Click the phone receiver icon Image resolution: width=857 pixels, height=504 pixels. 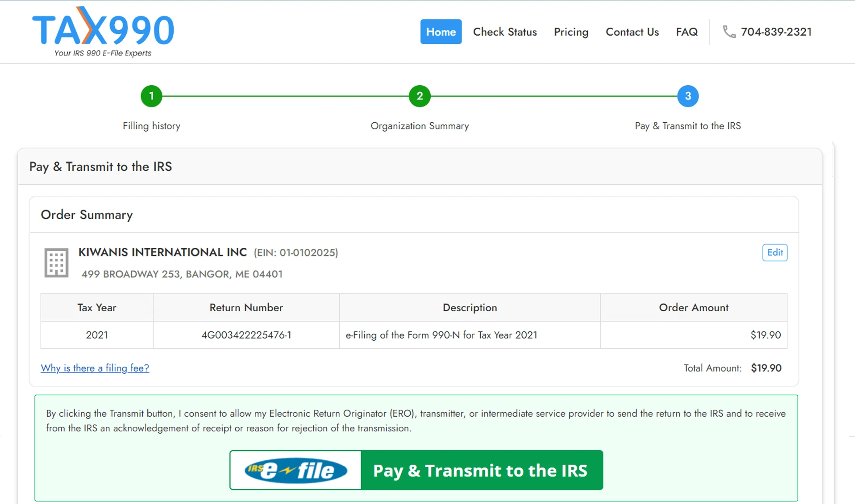coord(729,32)
